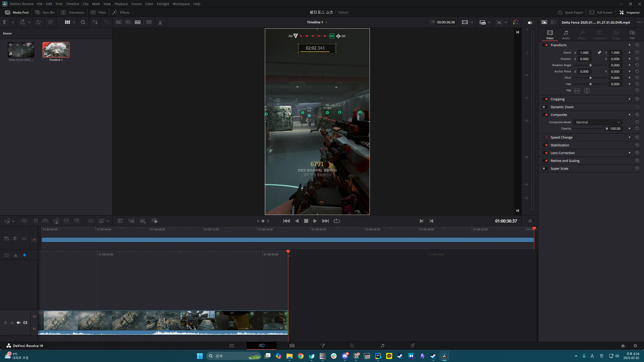
Task: Reset Transform section with reset arrow
Action: (637, 45)
